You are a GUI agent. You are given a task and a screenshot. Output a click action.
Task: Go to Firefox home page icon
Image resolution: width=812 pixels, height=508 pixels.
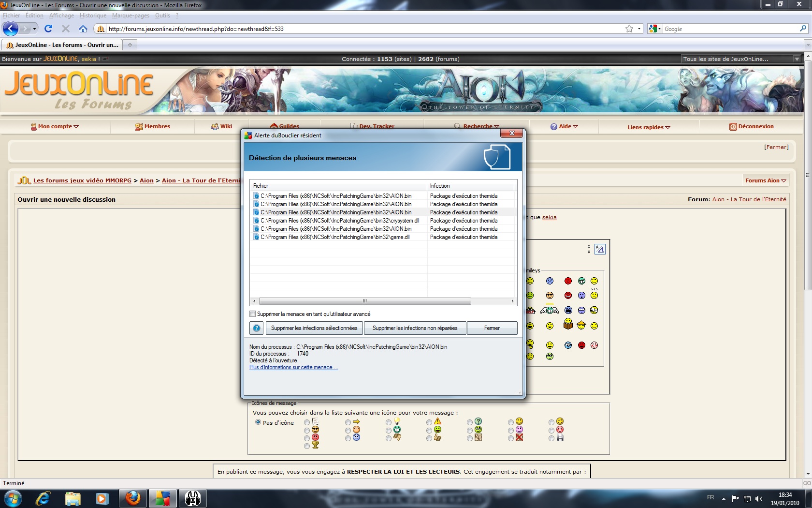click(83, 29)
